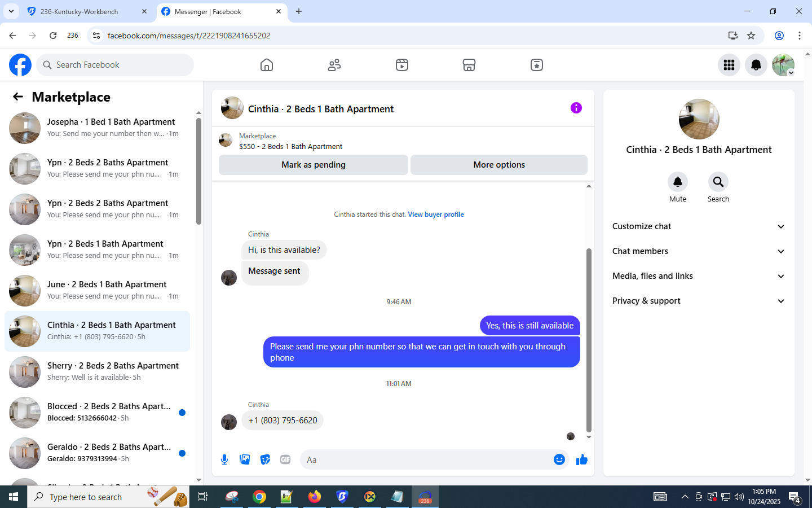812x508 pixels.
Task: Close the Messenger | Facebook tab
Action: [279, 11]
